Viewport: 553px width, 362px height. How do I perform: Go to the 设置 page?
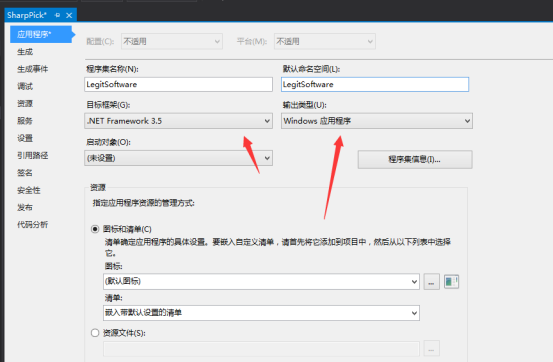click(25, 138)
